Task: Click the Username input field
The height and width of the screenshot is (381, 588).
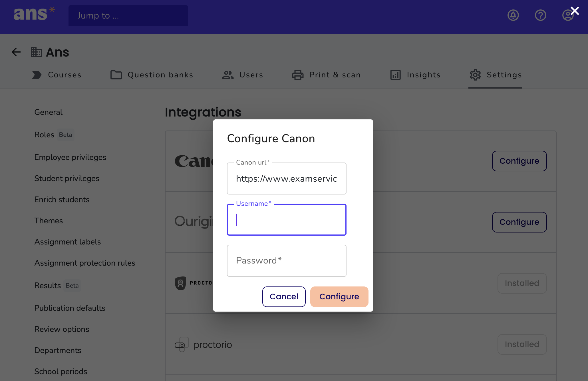Action: (287, 220)
